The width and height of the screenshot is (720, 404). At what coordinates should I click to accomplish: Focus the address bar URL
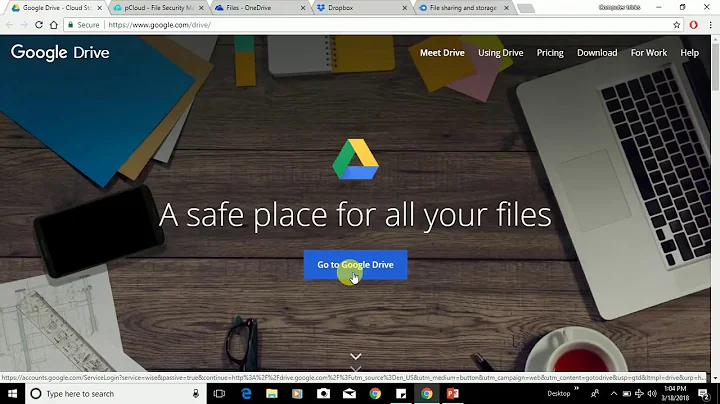pyautogui.click(x=159, y=25)
